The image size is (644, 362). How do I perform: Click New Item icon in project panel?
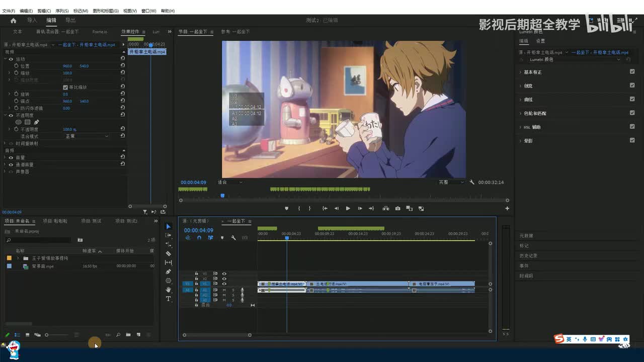(x=138, y=335)
